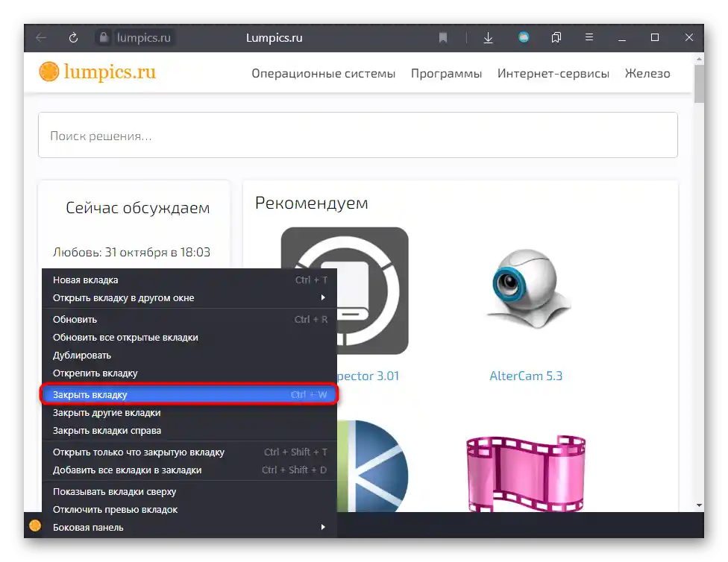The height and width of the screenshot is (562, 728).
Task: Open the collections bookmark stack icon
Action: (556, 37)
